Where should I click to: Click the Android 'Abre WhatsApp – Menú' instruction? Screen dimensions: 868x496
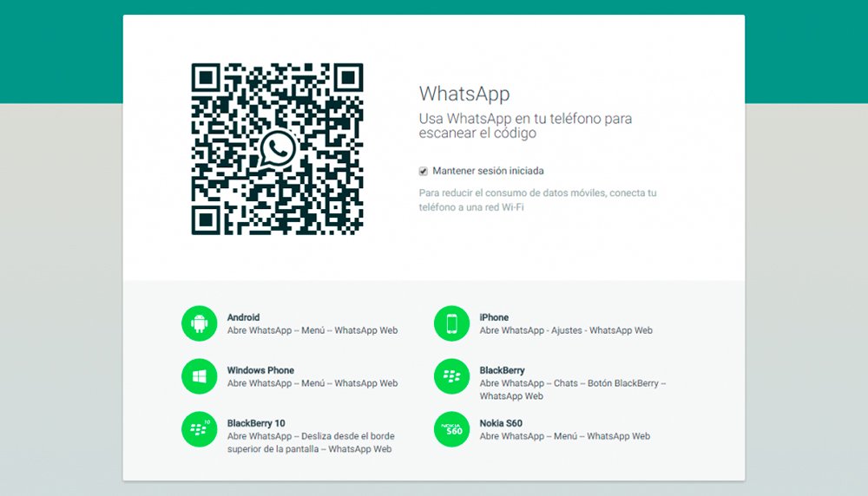click(x=312, y=330)
